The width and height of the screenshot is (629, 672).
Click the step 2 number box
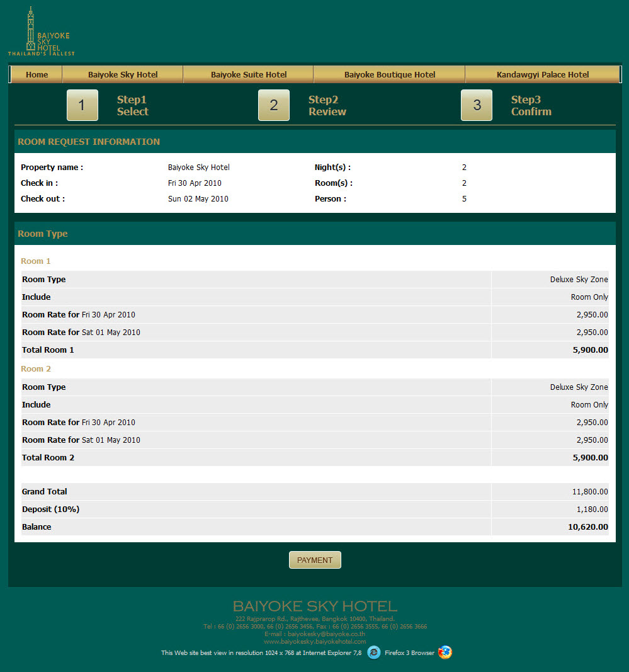274,105
